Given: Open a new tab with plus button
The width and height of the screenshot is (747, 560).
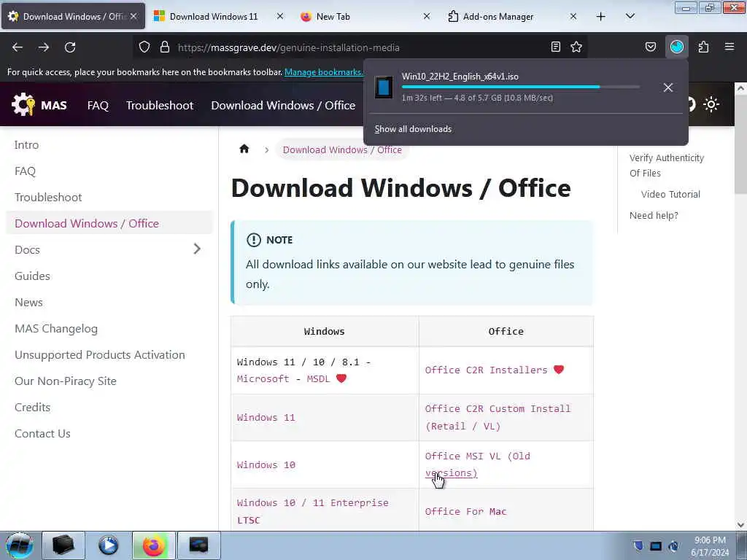Looking at the screenshot, I should 601,16.
